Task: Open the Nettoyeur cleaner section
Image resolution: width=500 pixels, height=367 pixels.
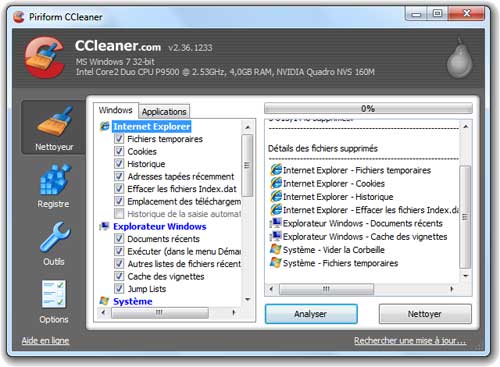Action: click(53, 127)
